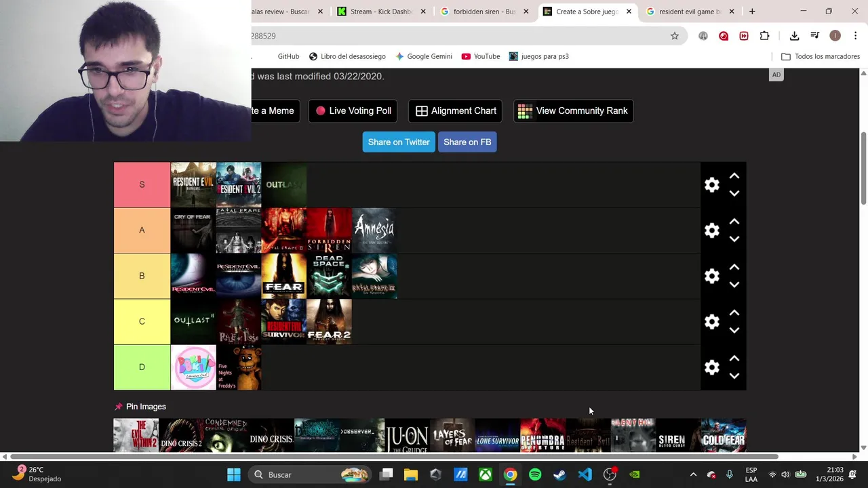Bookmark this page with star icon
Viewport: 868px width, 488px height.
(x=675, y=36)
